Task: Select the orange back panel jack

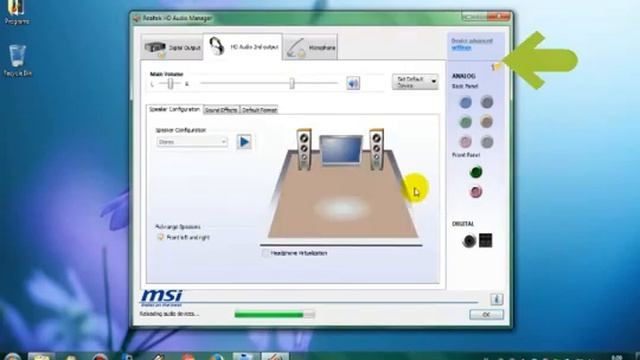Action: coord(487,121)
